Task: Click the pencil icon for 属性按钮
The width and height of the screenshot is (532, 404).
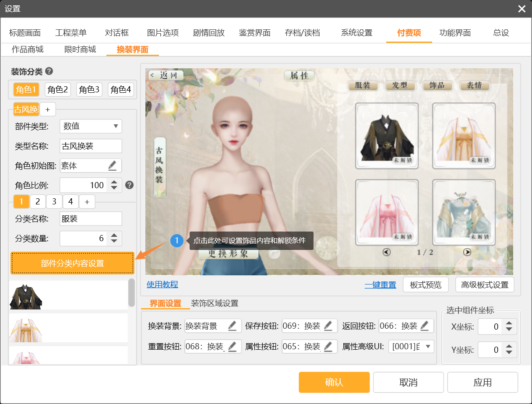Action: click(x=328, y=347)
